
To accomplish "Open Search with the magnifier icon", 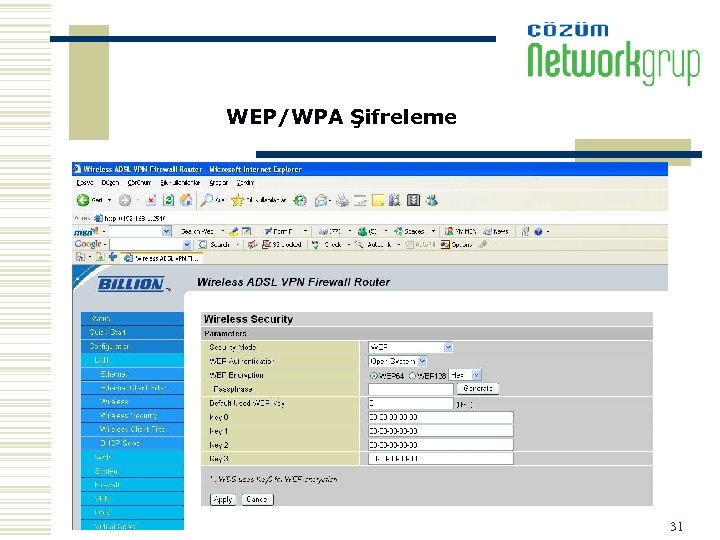I will 207,200.
